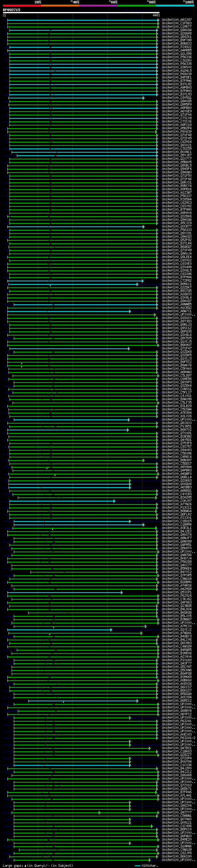Click the UniRef100_C7ZPM2 label
The image size is (197, 868).
177,281
